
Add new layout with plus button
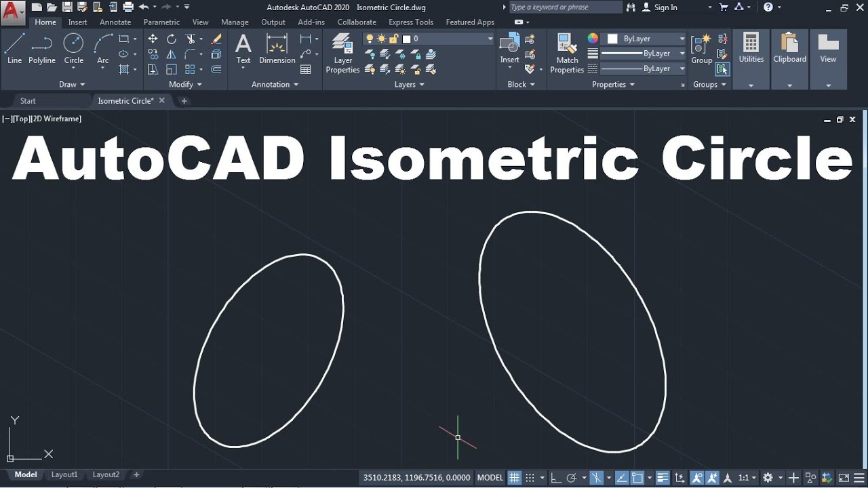pyautogui.click(x=136, y=475)
